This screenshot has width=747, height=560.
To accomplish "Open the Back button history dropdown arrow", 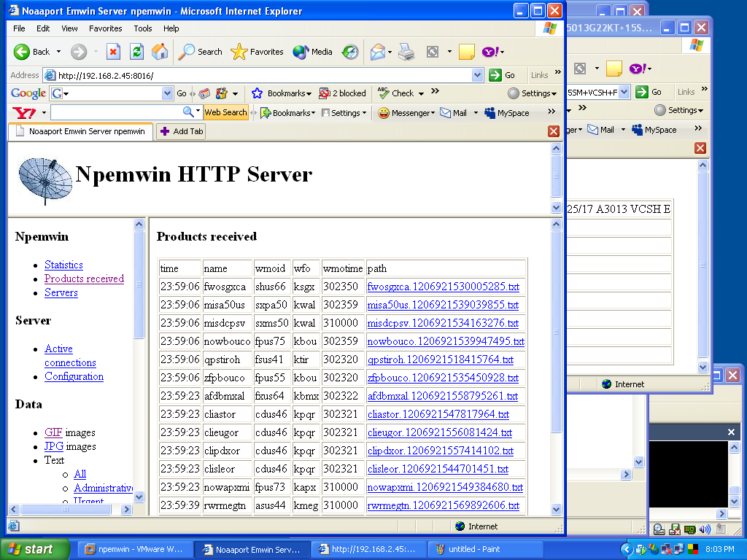I will [58, 52].
